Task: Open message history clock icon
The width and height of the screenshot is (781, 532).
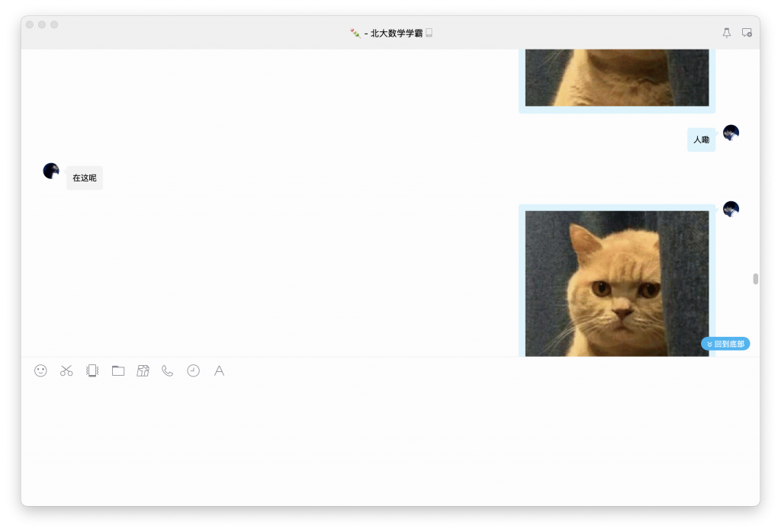Action: click(x=194, y=370)
